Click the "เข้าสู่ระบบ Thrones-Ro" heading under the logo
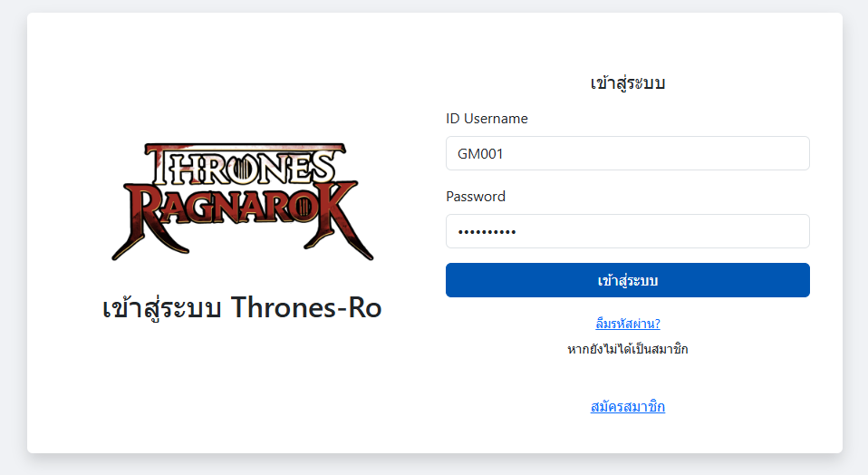Image resolution: width=868 pixels, height=475 pixels. (x=242, y=308)
